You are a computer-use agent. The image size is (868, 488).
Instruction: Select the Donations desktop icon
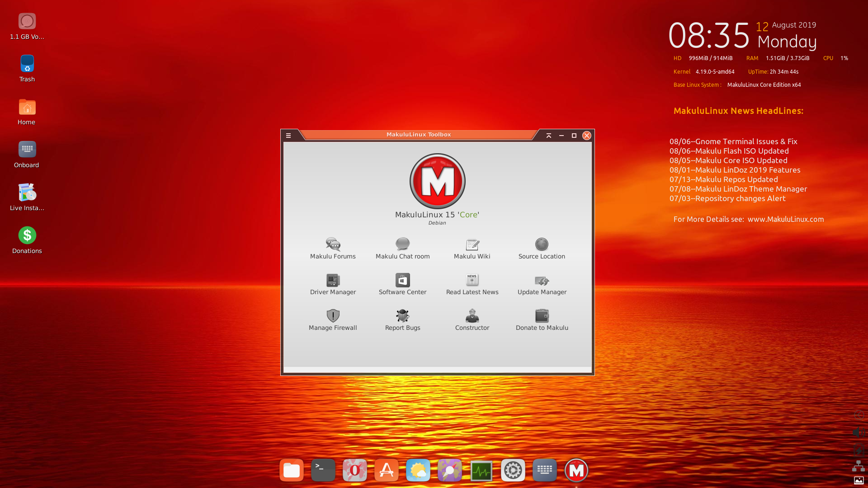[x=27, y=241]
